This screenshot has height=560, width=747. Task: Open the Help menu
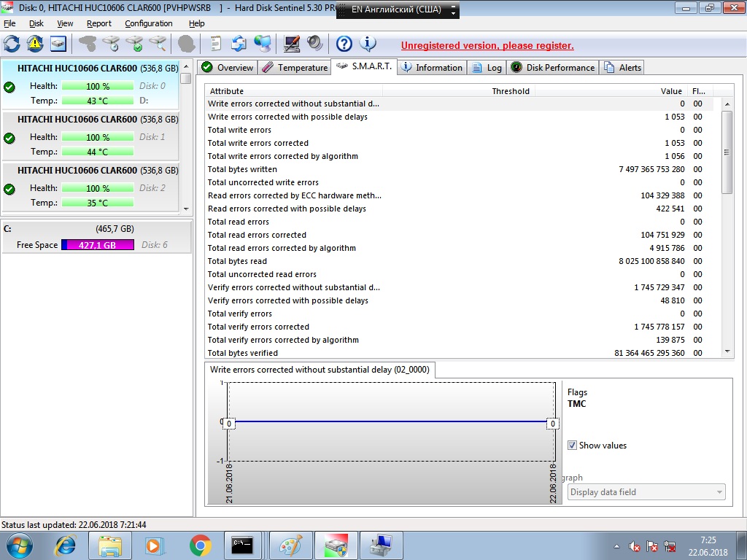pos(196,23)
